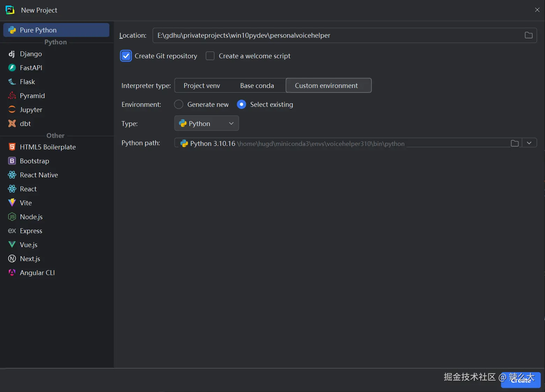Viewport: 545px width, 392px height.
Task: Choose Flask project type
Action: 56,82
